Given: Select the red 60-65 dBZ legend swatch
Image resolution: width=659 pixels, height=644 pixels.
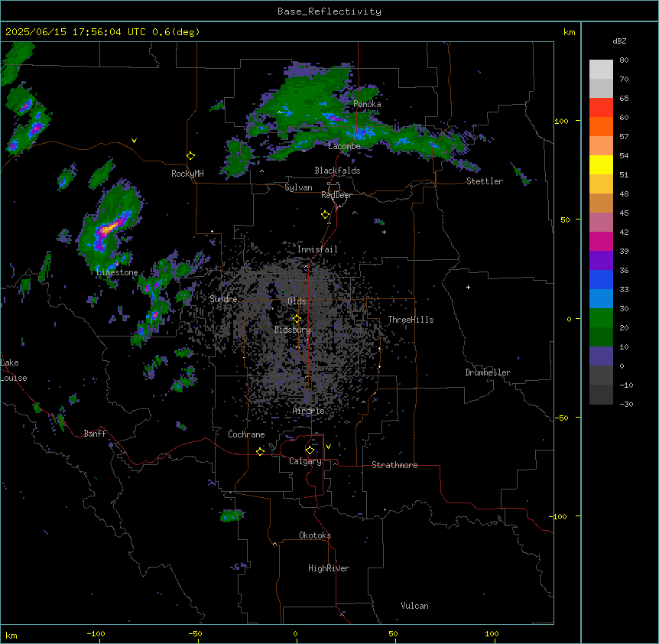Looking at the screenshot, I should click(x=601, y=108).
